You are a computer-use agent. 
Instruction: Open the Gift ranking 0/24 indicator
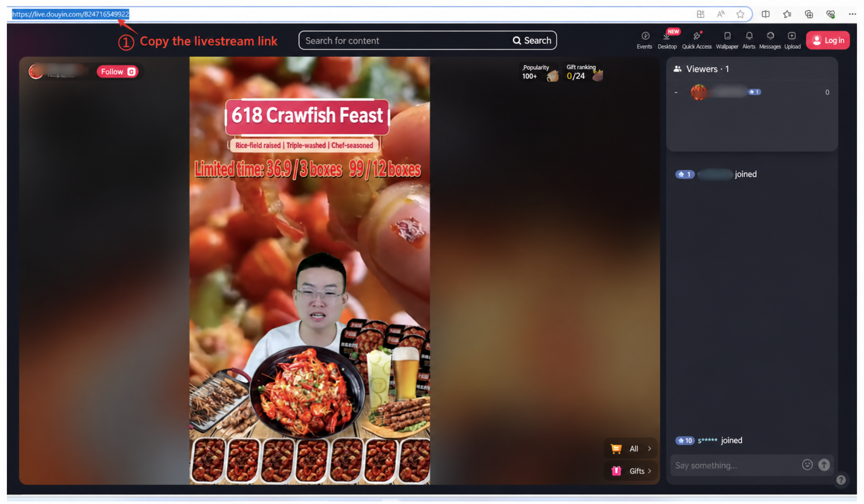[584, 72]
